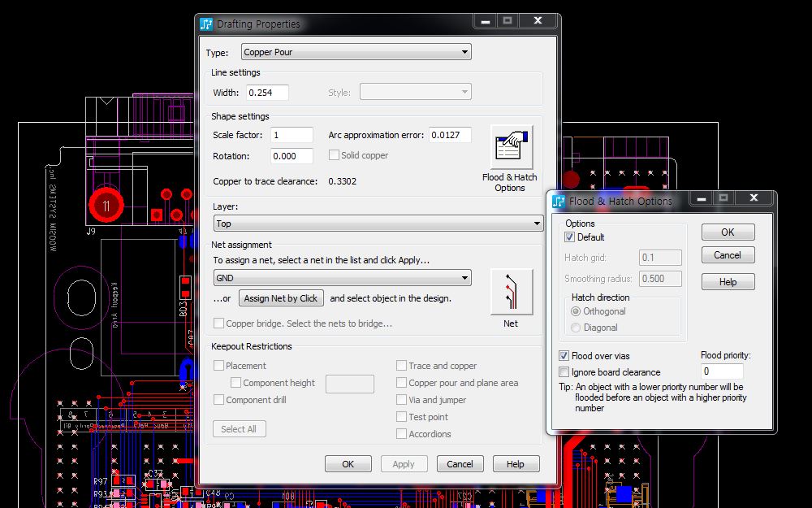Viewport: 812px width, 508px height.
Task: Click the Drafting Properties title bar icon
Action: [x=206, y=24]
